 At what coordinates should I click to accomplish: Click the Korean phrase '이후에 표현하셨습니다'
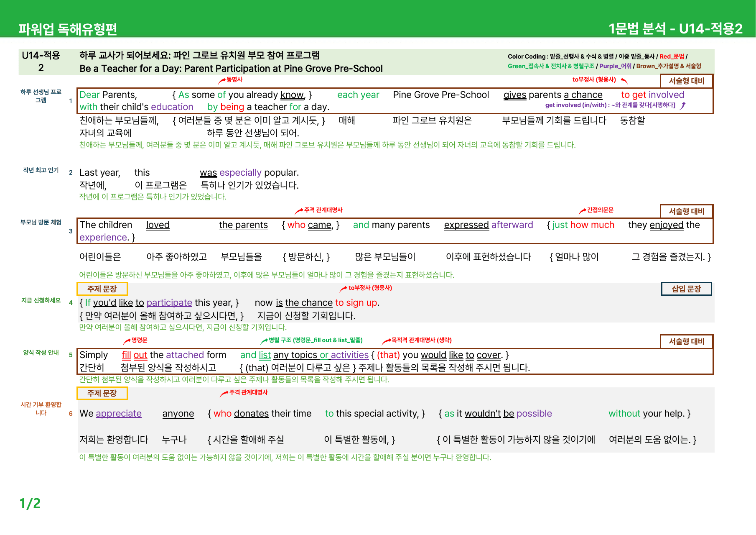[x=489, y=257]
